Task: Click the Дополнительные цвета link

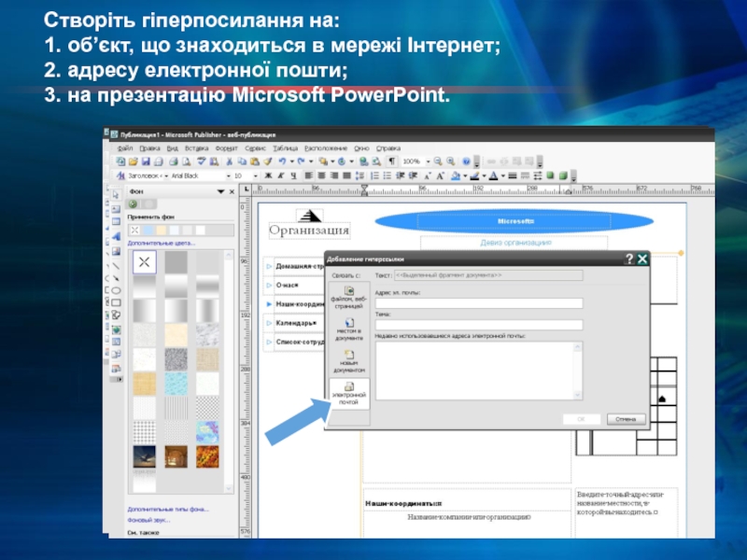Action: pos(161,243)
